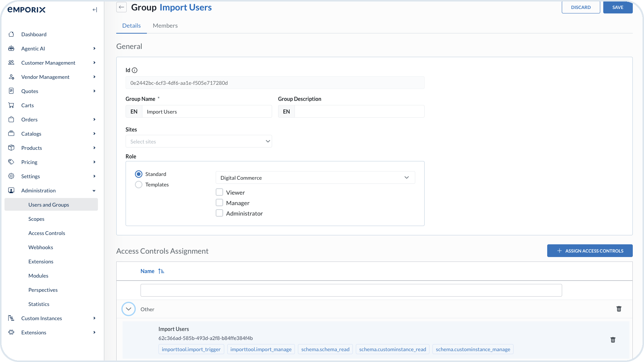Select the Templates role radio button
This screenshot has width=644, height=362.
139,185
